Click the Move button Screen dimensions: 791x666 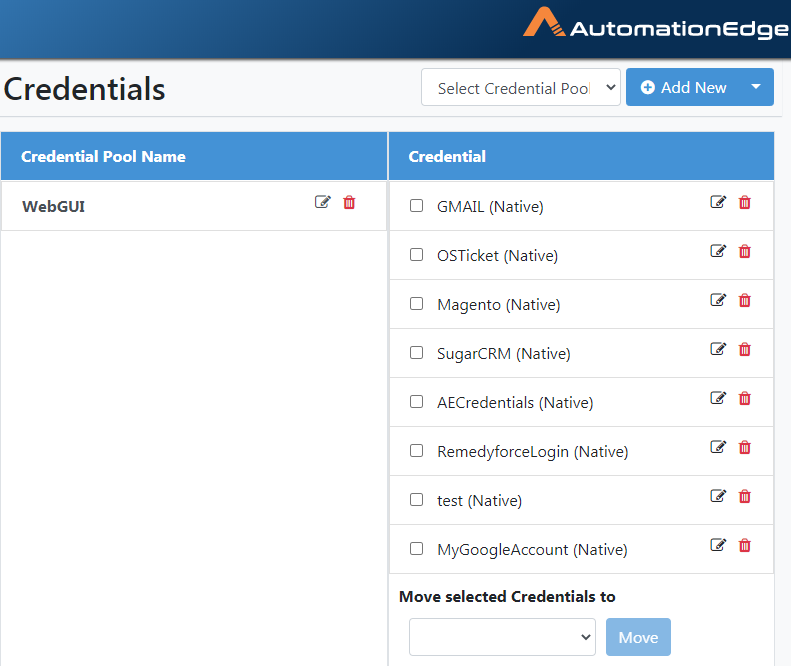[x=638, y=637]
